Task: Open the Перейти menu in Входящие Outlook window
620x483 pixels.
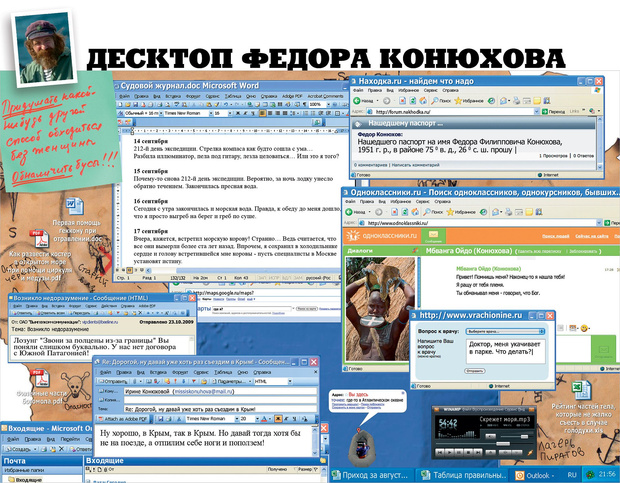Action: click(x=70, y=439)
